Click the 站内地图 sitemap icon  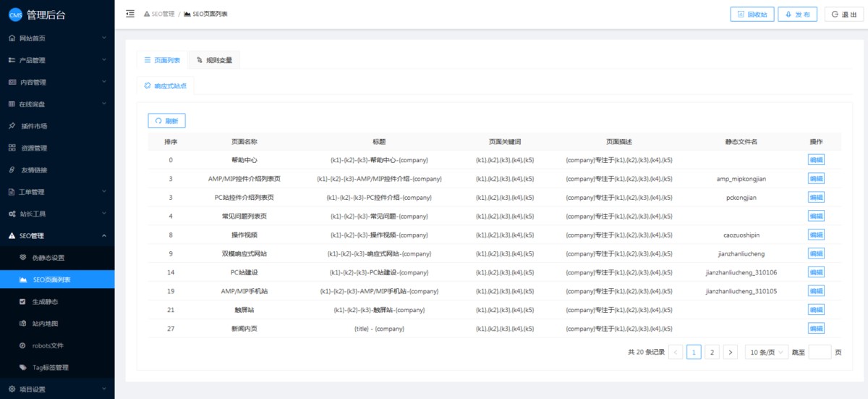(x=23, y=324)
